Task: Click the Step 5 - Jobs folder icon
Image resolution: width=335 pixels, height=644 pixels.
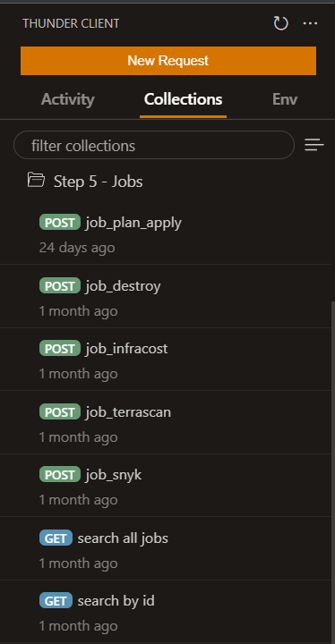Action: (x=36, y=181)
